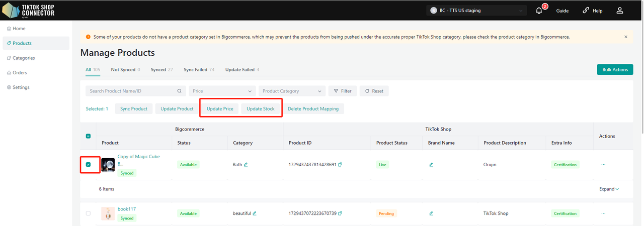The image size is (644, 226).
Task: Edit the Bath category pencil icon
Action: (246, 164)
